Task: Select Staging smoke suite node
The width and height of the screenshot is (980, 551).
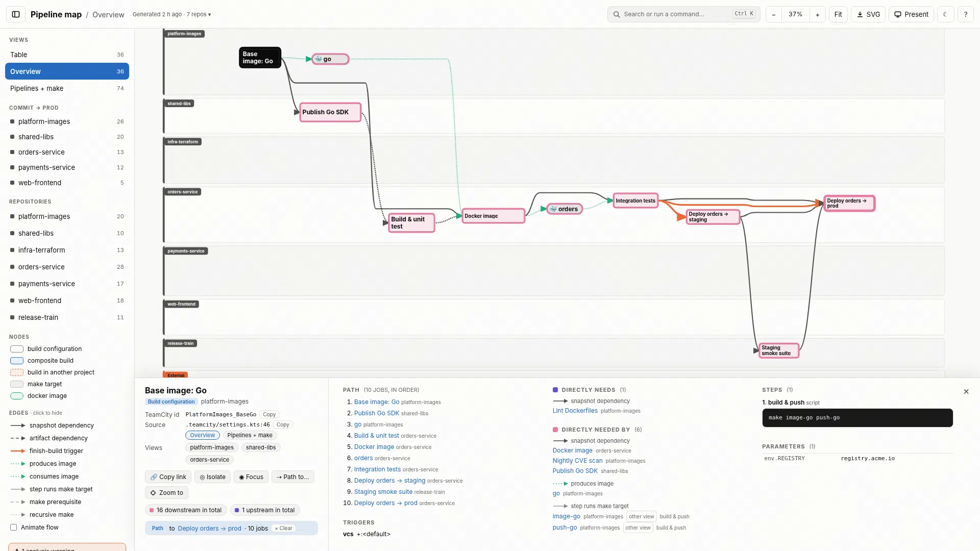Action: pos(779,350)
